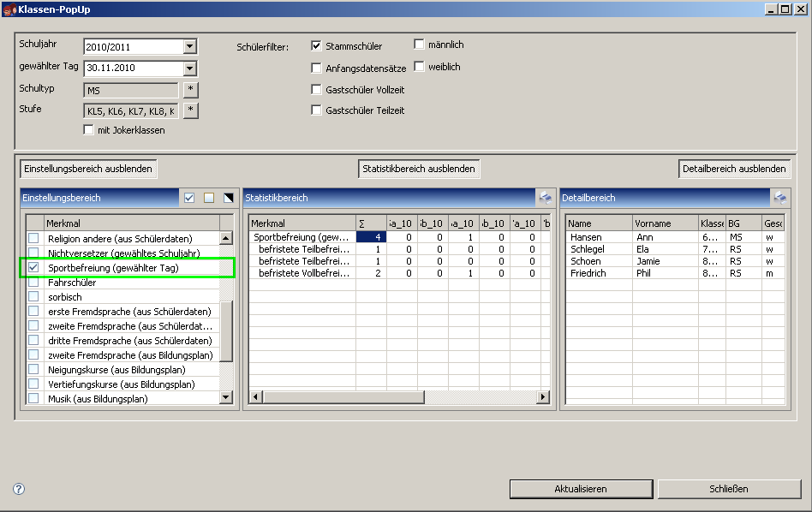Click the export icon in Detailbereich header
Viewport: 812px width, 512px height.
[x=779, y=198]
